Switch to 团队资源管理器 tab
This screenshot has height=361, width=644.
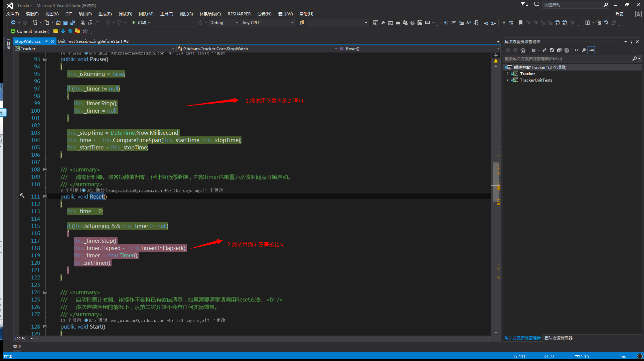[558, 338]
